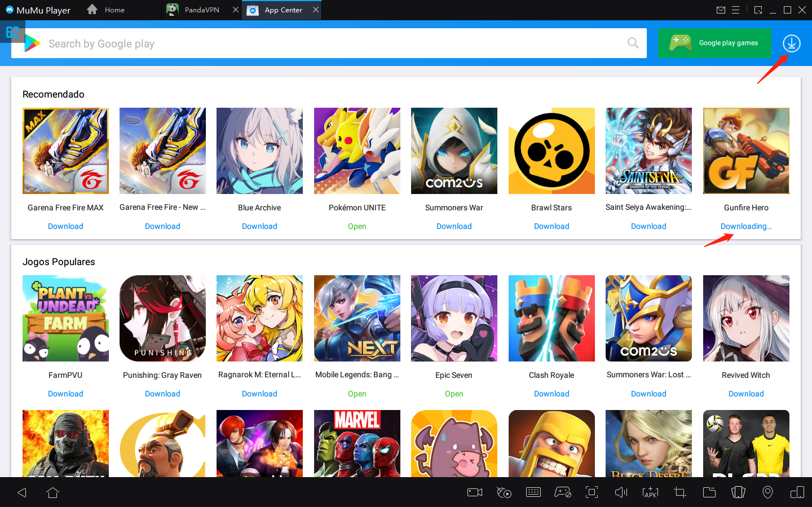Toggle fullscreen mode
This screenshot has height=507, width=812.
pyautogui.click(x=592, y=492)
